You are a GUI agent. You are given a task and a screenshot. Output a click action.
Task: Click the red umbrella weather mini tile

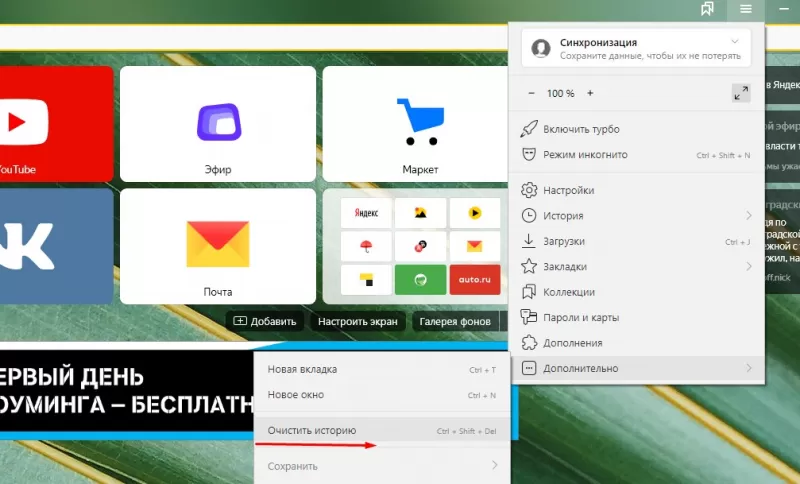pyautogui.click(x=366, y=246)
